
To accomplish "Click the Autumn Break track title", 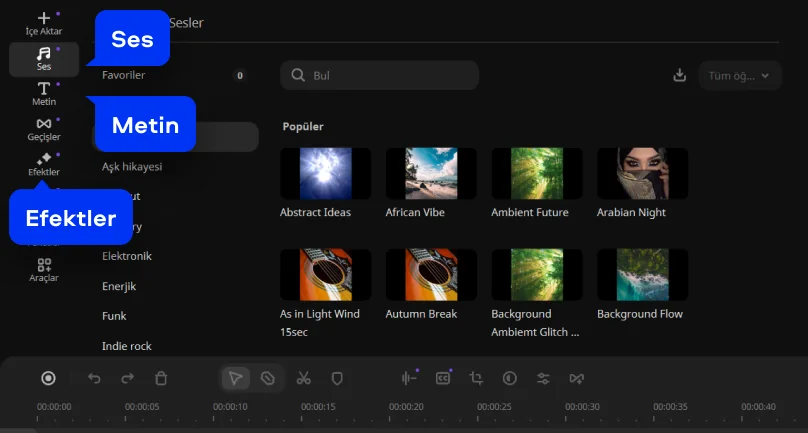I will pyautogui.click(x=422, y=314).
